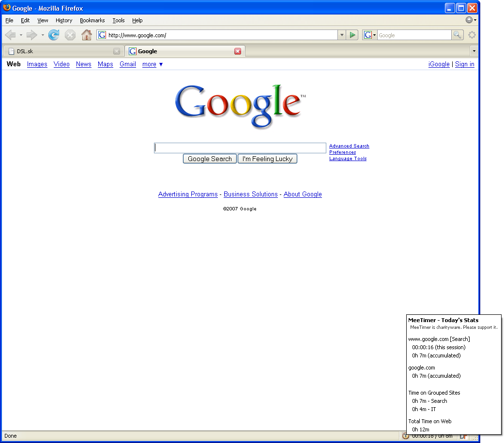Stop loading the page
Viewport: 504px width, 443px height.
(x=70, y=35)
